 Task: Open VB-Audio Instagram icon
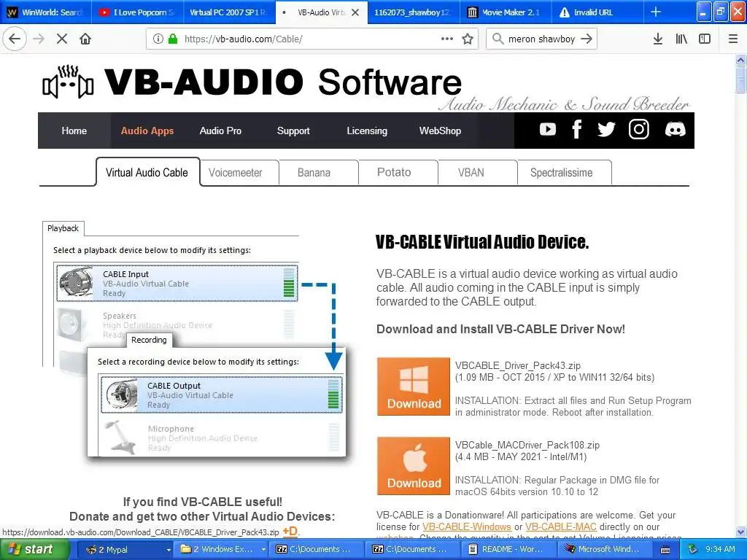639,130
